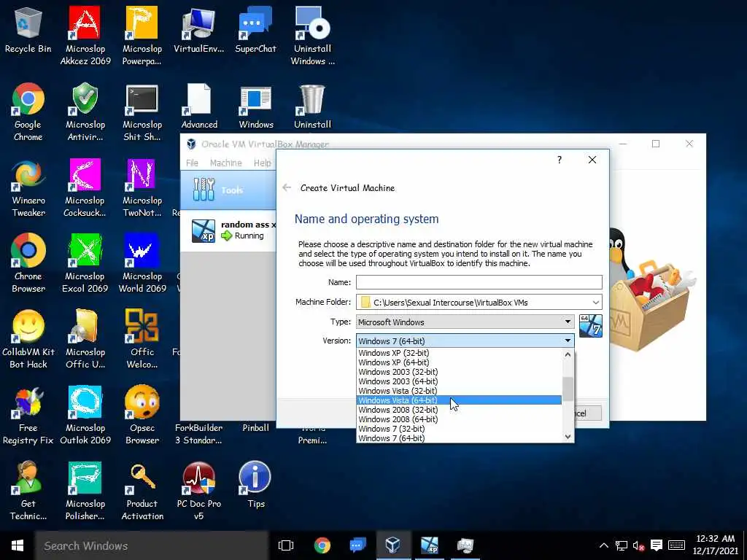Viewport: 747px width, 560px height.
Task: Click the Windows 7 64-bit OS badge icon
Action: 591,326
